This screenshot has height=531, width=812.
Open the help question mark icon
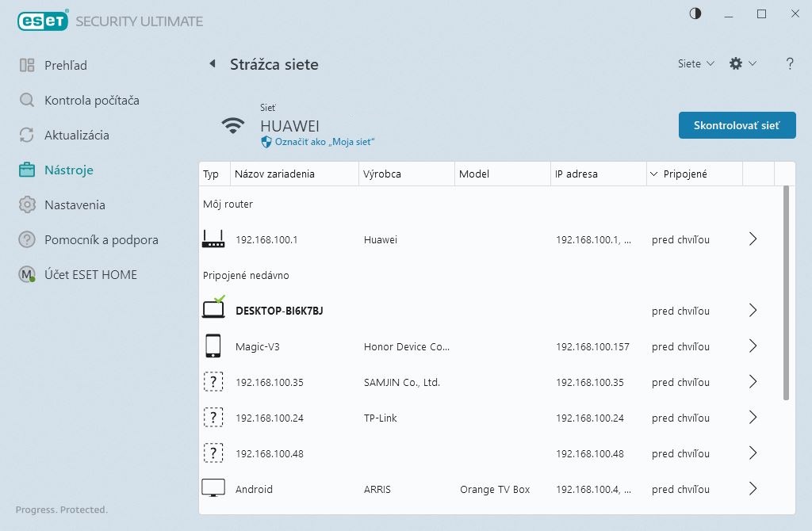click(790, 64)
